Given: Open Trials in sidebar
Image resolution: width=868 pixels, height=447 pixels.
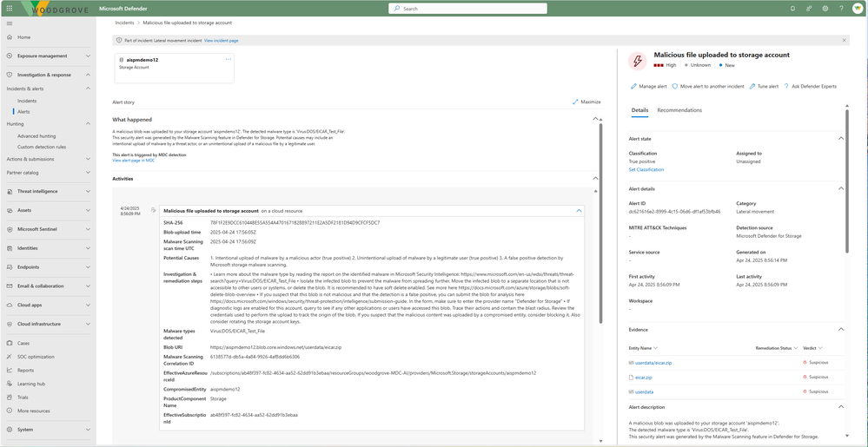Looking at the screenshot, I should (23, 398).
